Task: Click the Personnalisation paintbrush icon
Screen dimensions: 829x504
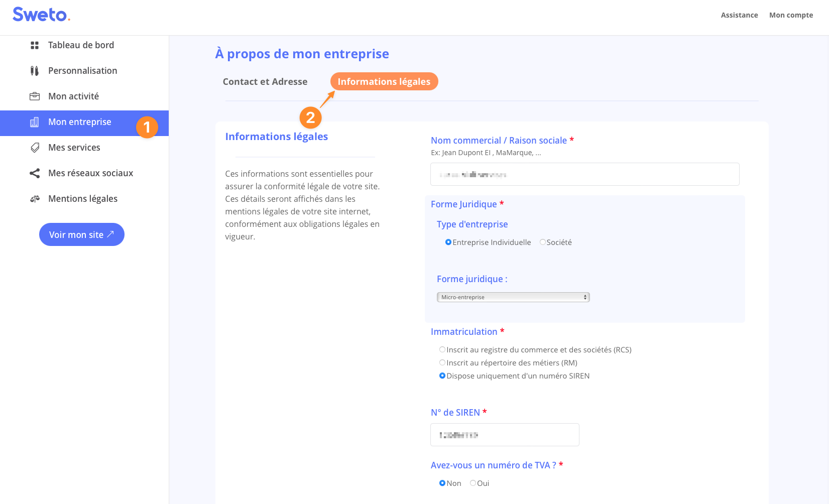Action: 35,71
